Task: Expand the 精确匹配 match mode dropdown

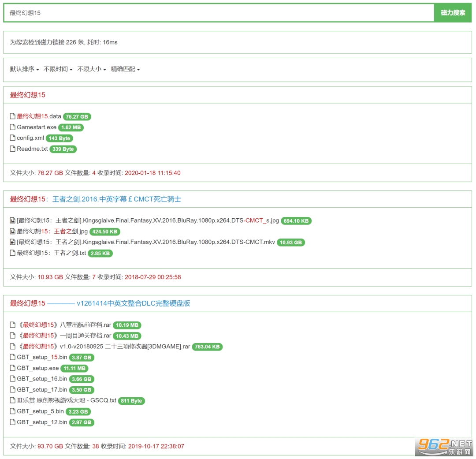Action: tap(126, 69)
